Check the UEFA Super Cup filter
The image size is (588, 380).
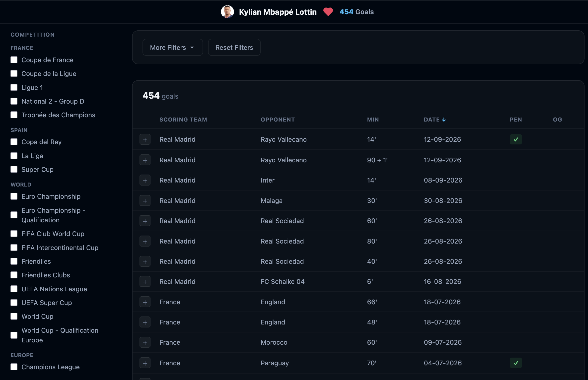[x=14, y=303]
